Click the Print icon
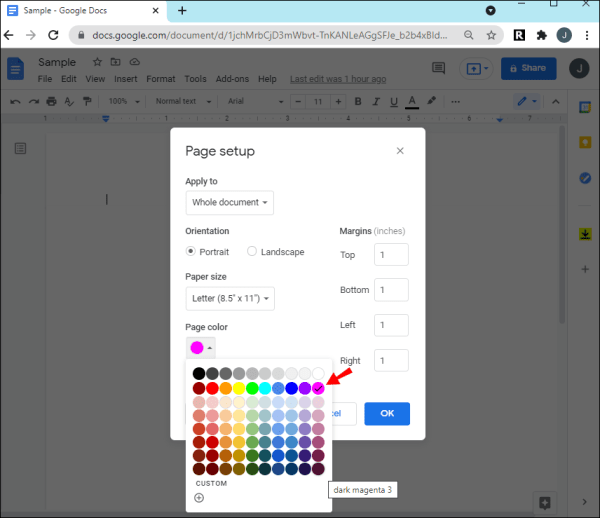 (51, 101)
